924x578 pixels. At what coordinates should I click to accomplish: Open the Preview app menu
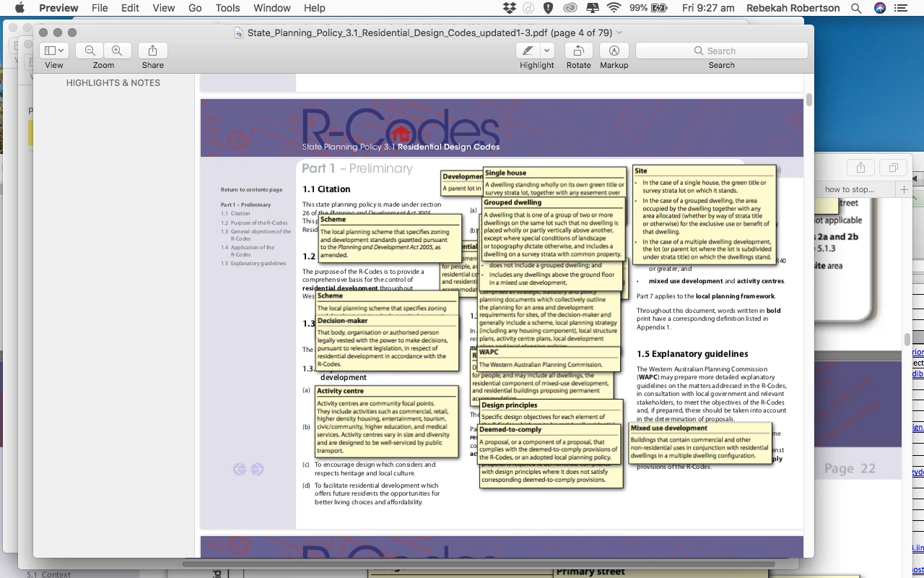point(58,8)
